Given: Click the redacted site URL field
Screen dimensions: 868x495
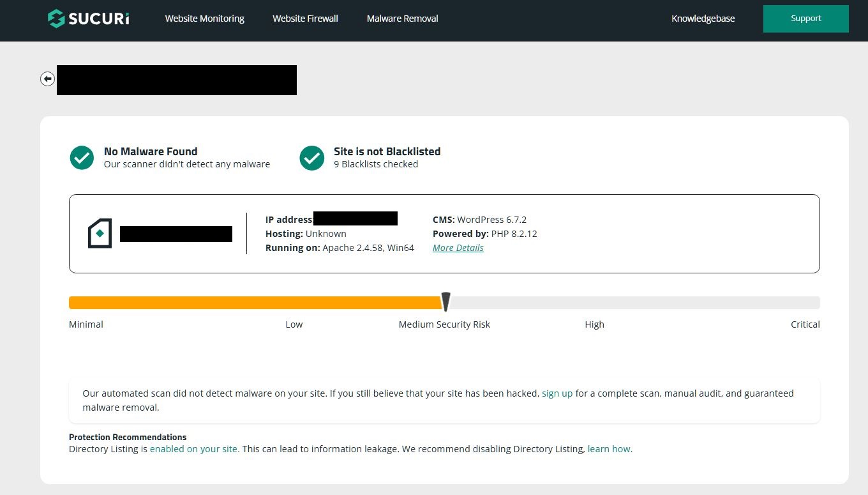Looking at the screenshot, I should click(176, 80).
